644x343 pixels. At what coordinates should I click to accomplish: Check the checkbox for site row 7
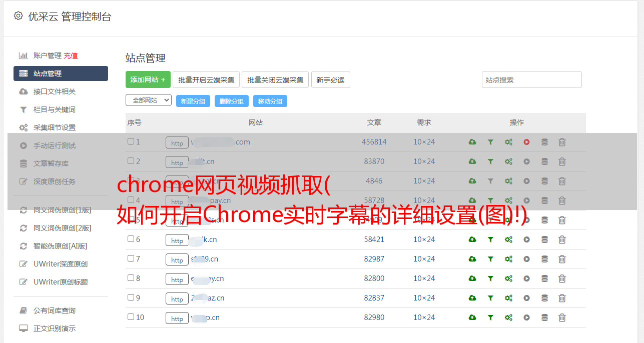click(x=131, y=258)
